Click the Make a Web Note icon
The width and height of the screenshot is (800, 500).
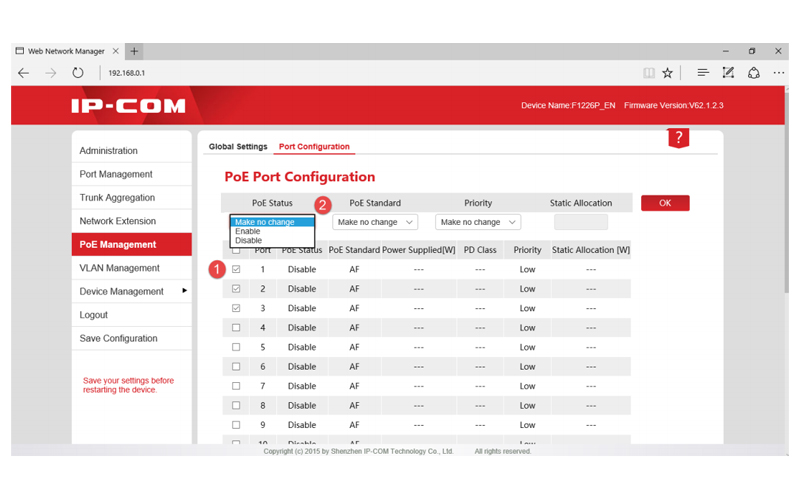pyautogui.click(x=728, y=73)
